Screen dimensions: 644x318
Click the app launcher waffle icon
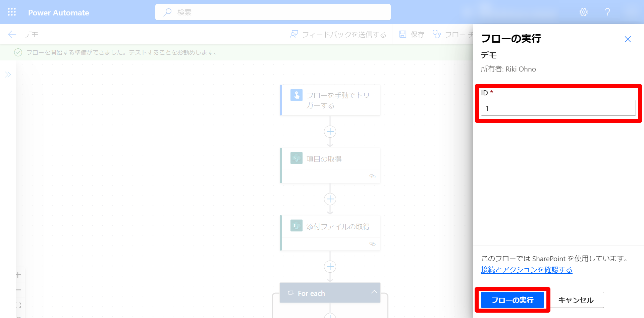point(11,12)
